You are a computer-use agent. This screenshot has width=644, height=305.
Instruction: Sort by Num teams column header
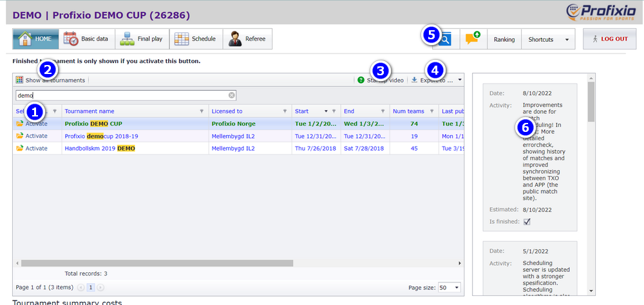pyautogui.click(x=409, y=111)
